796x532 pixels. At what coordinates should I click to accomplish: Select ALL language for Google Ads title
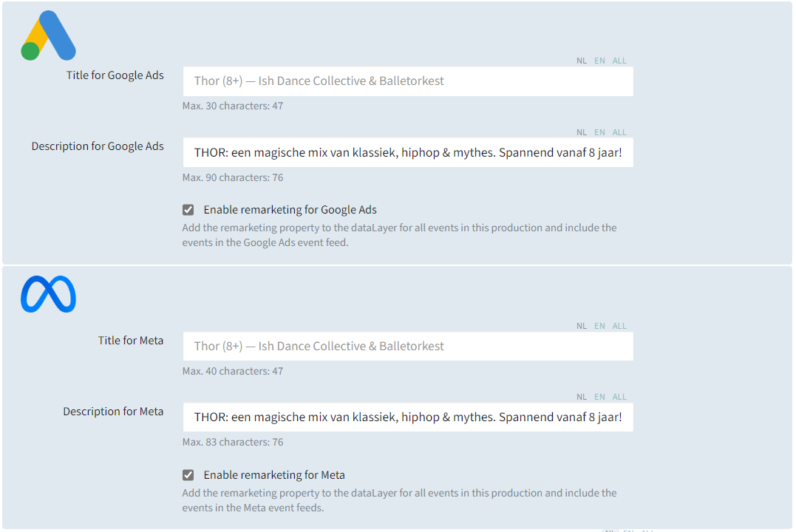coord(619,60)
